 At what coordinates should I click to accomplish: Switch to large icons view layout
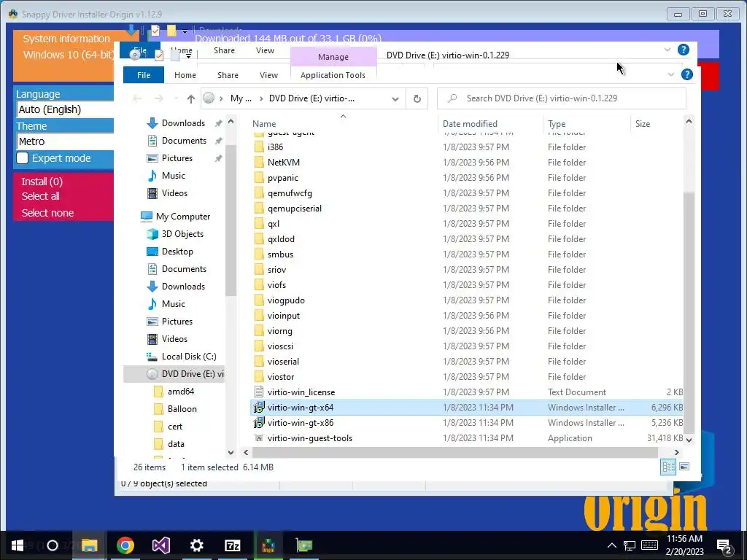coord(684,467)
